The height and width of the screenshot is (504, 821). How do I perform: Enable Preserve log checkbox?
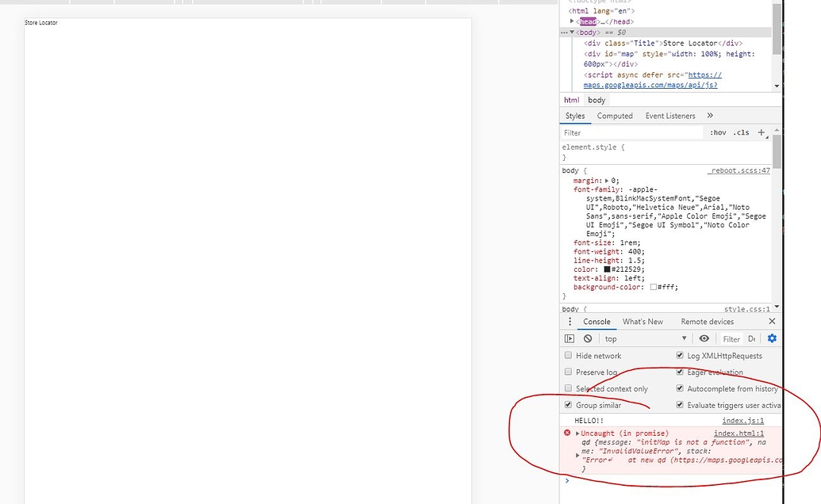(x=568, y=372)
